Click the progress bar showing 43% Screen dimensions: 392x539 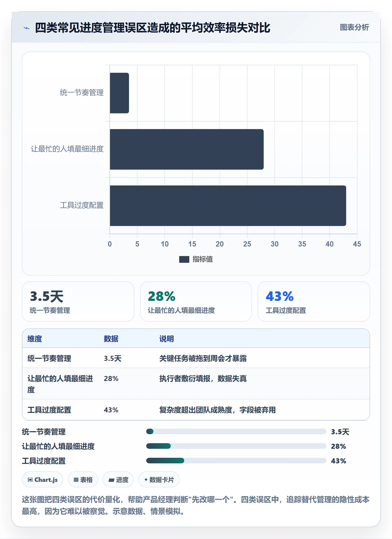(236, 461)
